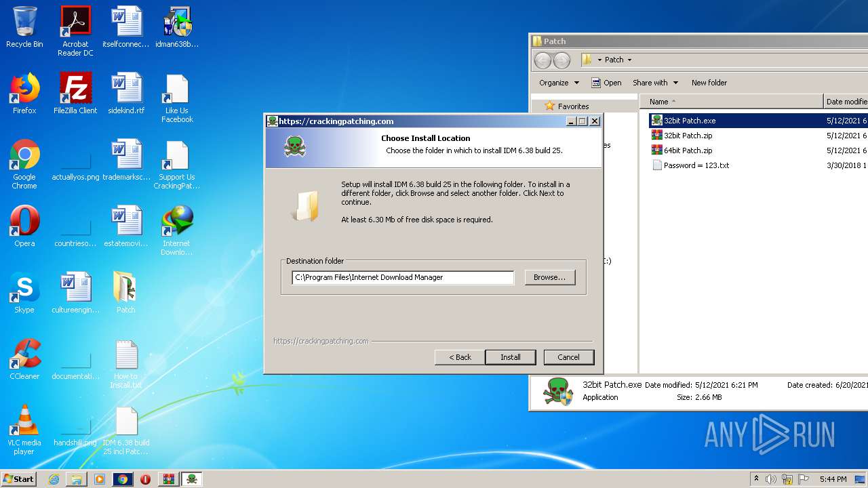
Task: Open FileZilla Client desktop shortcut
Action: [x=75, y=94]
